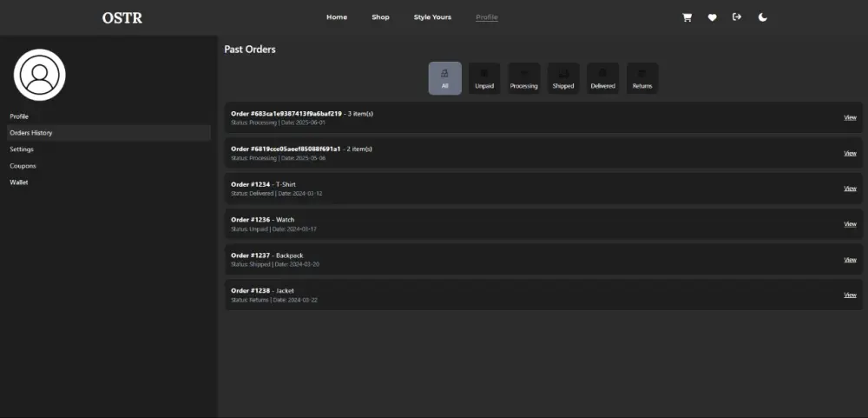
Task: Click order title '#1238 - Jacket'
Action: pyautogui.click(x=262, y=291)
